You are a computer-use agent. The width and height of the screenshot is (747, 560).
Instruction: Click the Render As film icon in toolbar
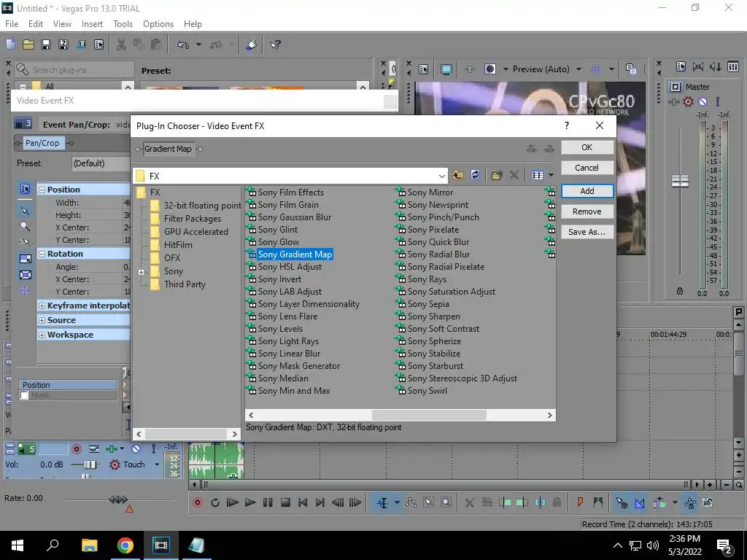pyautogui.click(x=81, y=44)
